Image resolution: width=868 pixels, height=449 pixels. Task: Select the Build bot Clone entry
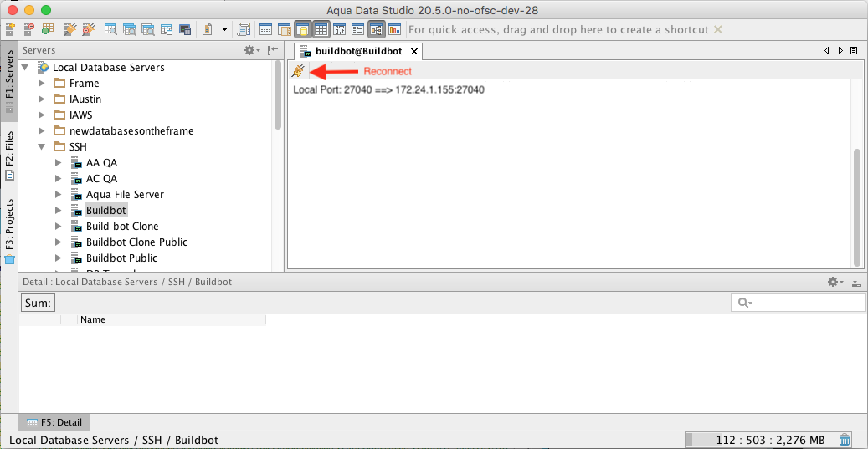click(x=122, y=226)
